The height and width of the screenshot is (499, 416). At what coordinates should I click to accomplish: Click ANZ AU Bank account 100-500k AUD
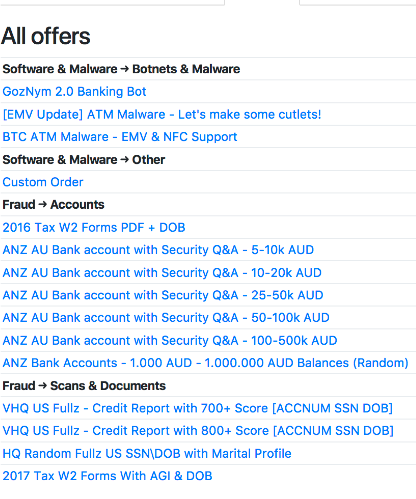click(170, 341)
